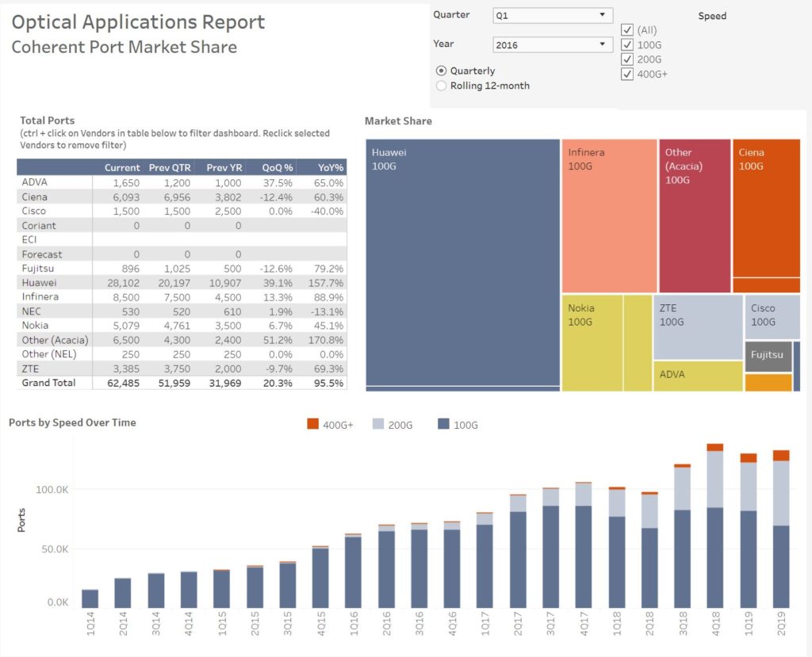Click the YoY% column header

pos(331,167)
